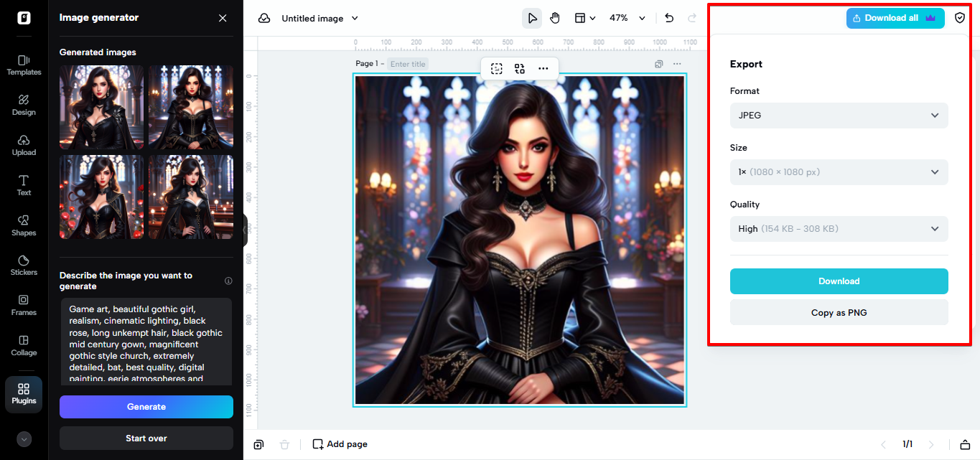Click the undo icon
This screenshot has width=980, height=460.
click(x=668, y=18)
